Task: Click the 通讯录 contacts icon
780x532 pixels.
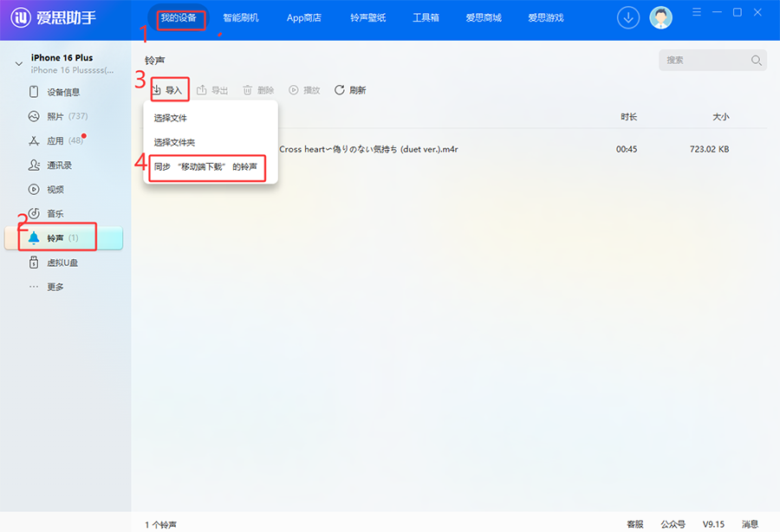Action: (x=34, y=165)
